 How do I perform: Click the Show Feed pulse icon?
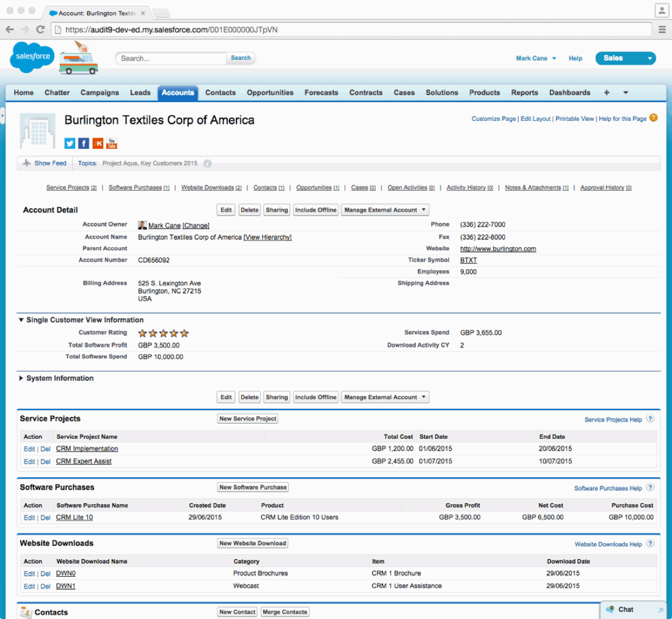(26, 163)
